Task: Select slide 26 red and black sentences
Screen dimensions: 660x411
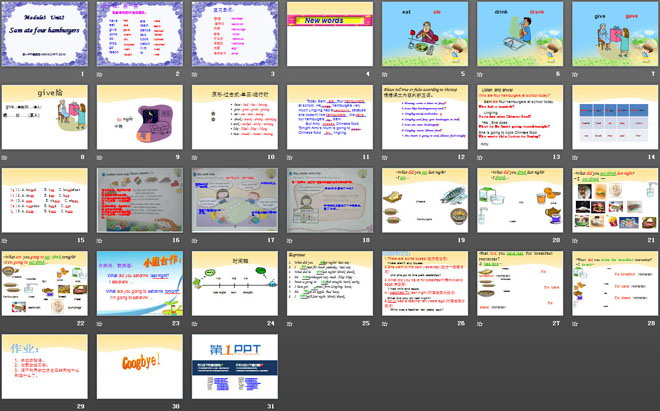Action: [x=425, y=283]
